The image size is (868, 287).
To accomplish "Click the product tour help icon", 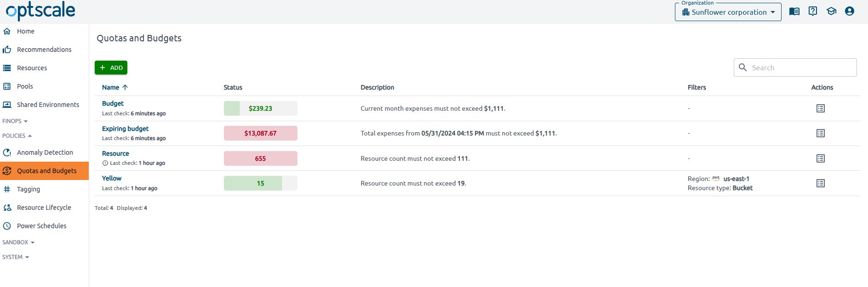I will point(813,11).
